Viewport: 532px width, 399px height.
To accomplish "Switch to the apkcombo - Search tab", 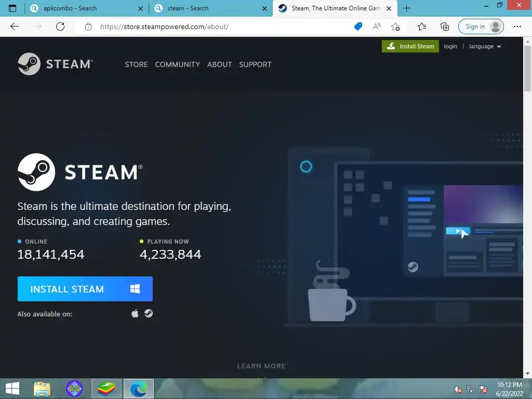I will coord(87,8).
